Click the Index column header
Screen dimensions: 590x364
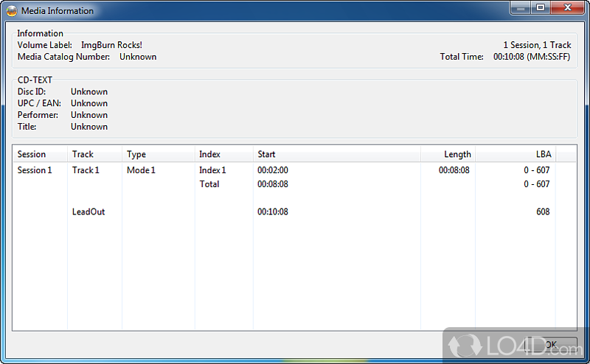click(x=224, y=154)
